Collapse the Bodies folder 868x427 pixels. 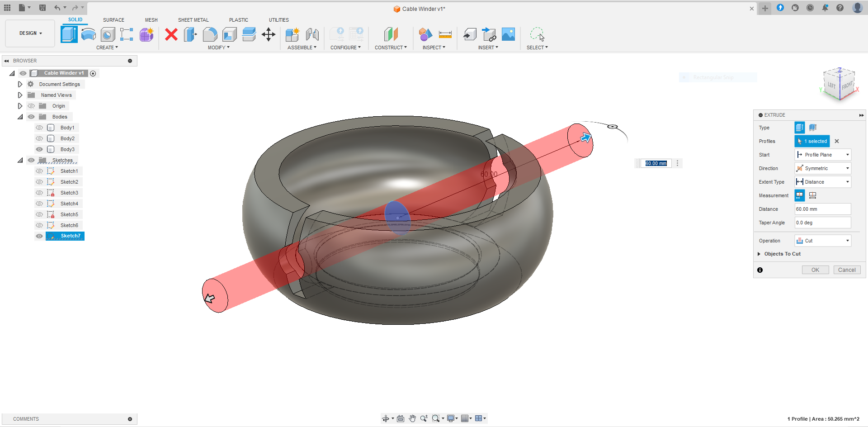tap(20, 117)
